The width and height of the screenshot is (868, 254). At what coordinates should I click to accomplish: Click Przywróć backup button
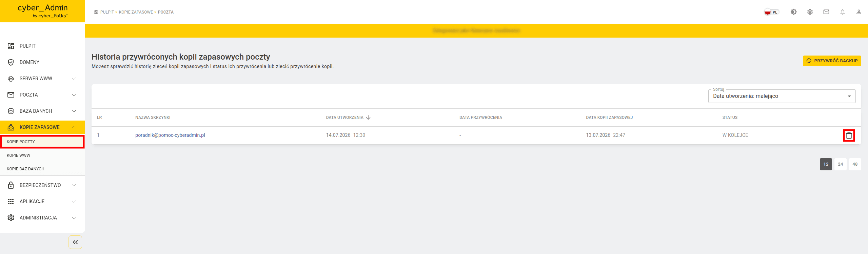832,61
